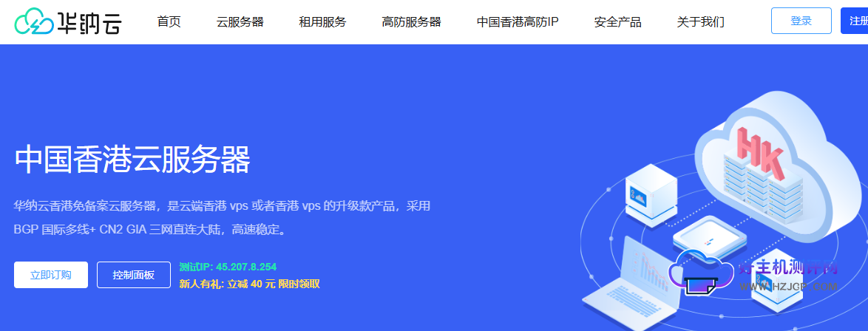Open the 云服务器 menu

coord(240,22)
